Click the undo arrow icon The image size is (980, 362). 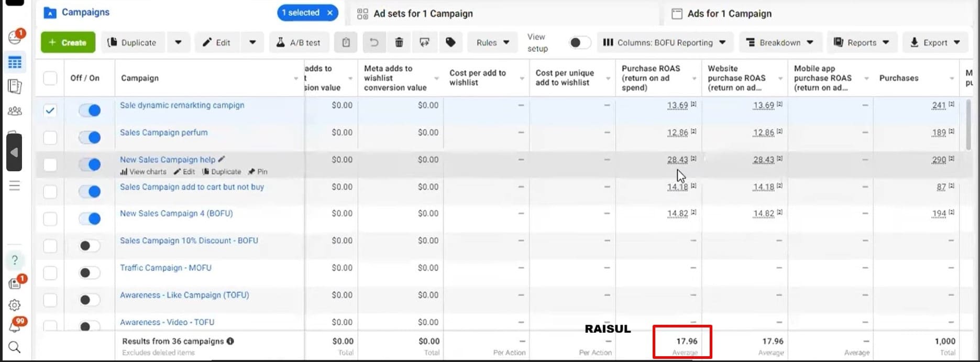point(373,42)
